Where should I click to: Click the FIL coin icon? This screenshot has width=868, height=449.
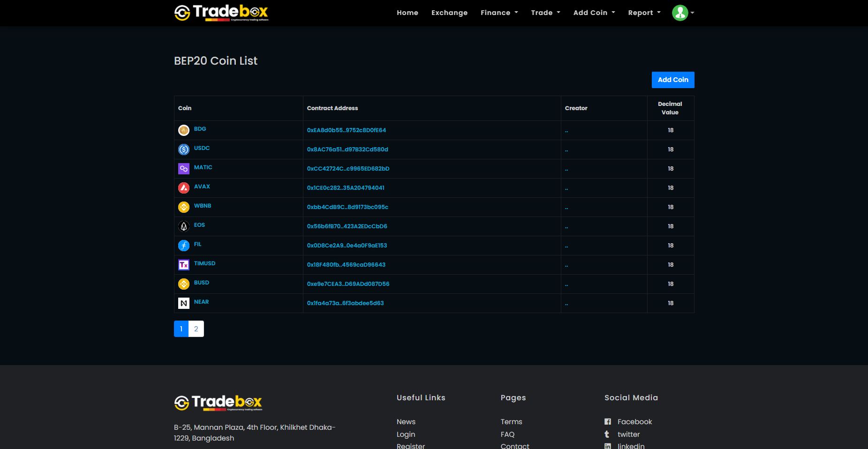click(184, 246)
